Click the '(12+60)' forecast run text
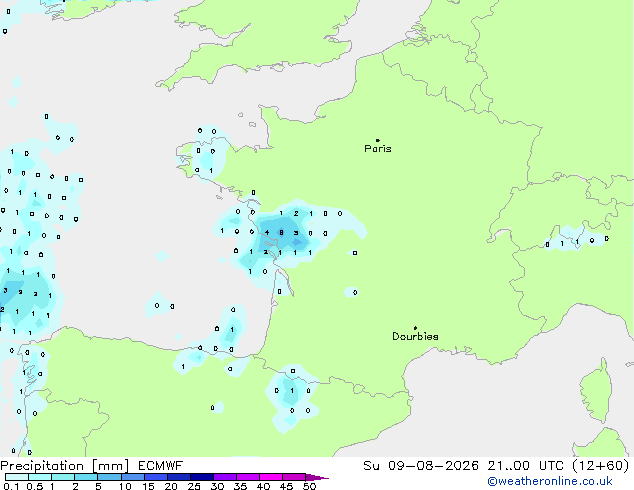 click(601, 466)
